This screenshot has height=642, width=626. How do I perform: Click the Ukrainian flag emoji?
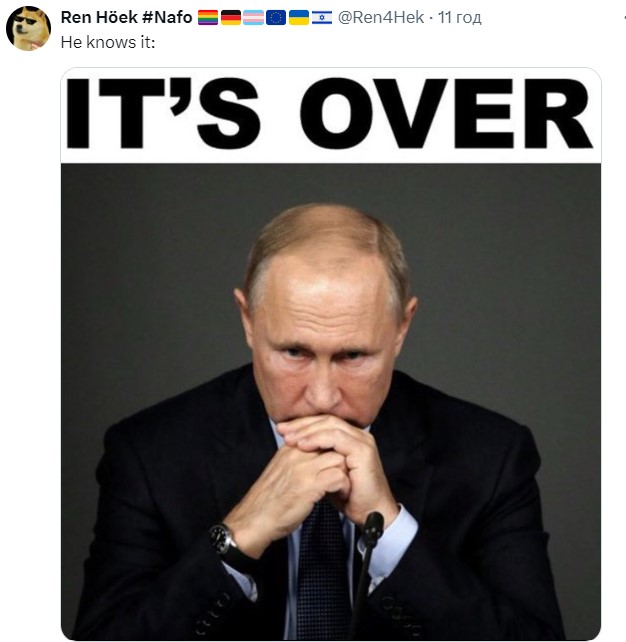pos(299,18)
